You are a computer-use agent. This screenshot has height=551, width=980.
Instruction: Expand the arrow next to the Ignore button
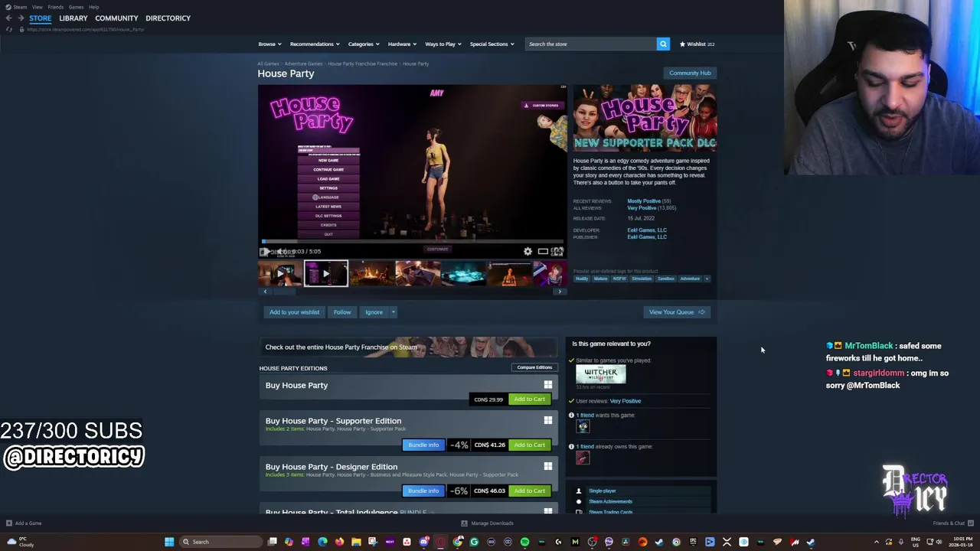(x=393, y=312)
